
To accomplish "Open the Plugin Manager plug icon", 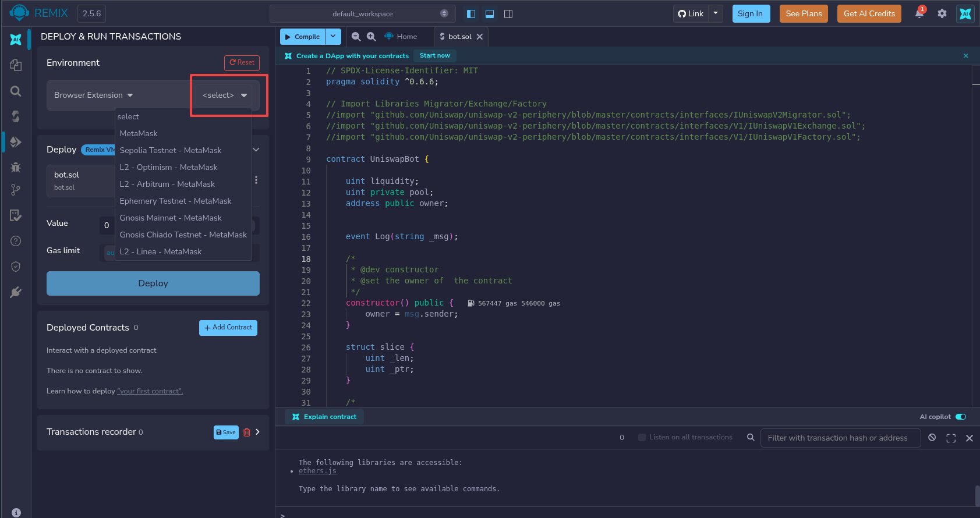I will tap(16, 292).
